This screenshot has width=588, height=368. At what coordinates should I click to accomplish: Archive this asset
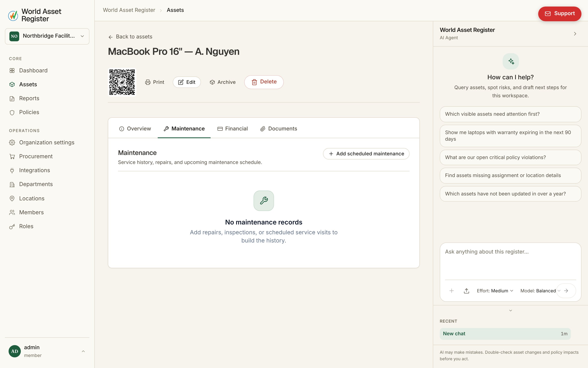click(223, 82)
